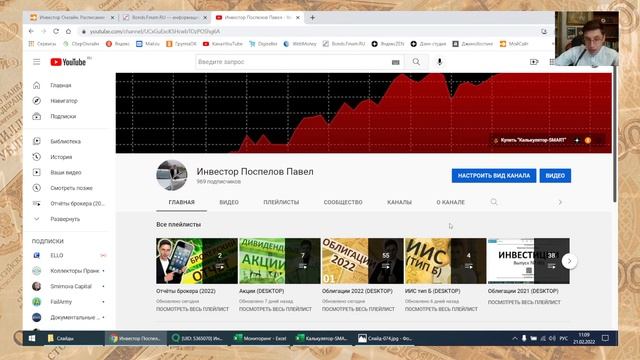Click the channel avatar image
640x360 pixels.
[x=172, y=175]
